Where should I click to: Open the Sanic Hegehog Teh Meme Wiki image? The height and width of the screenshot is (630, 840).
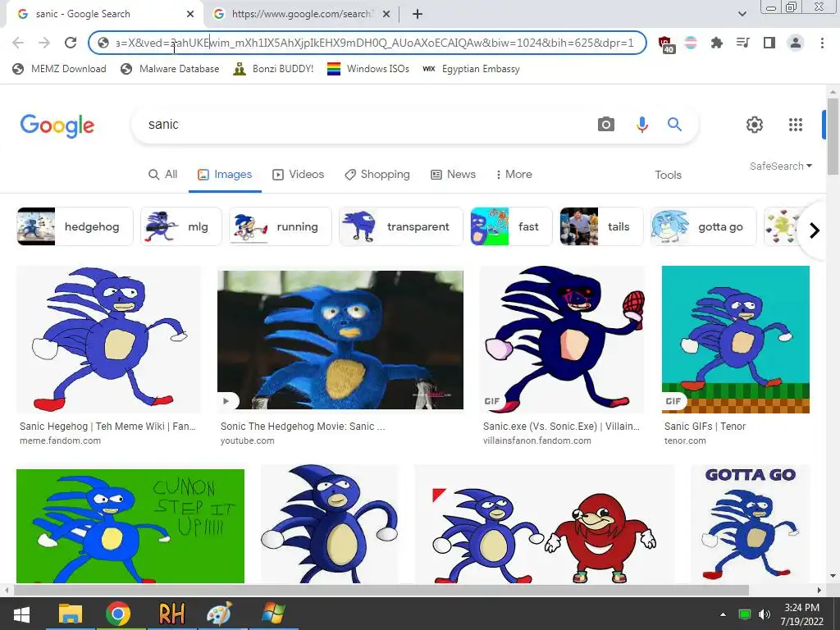point(109,339)
